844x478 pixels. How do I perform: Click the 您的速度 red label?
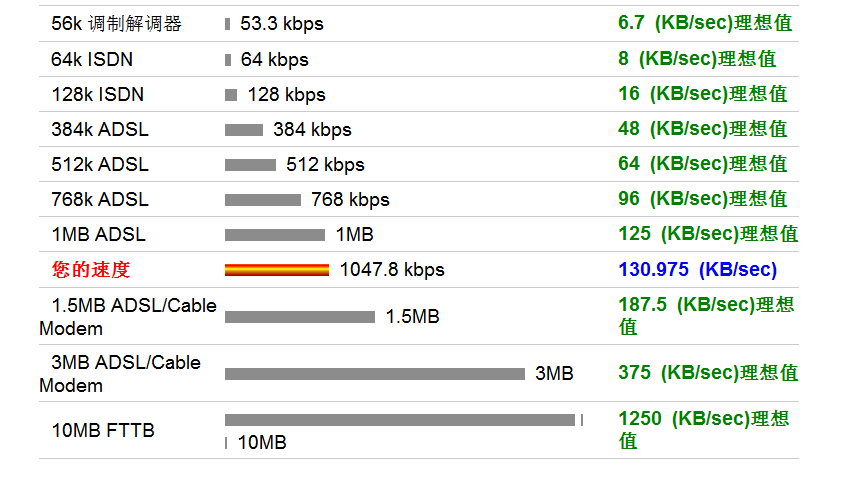[x=91, y=269]
